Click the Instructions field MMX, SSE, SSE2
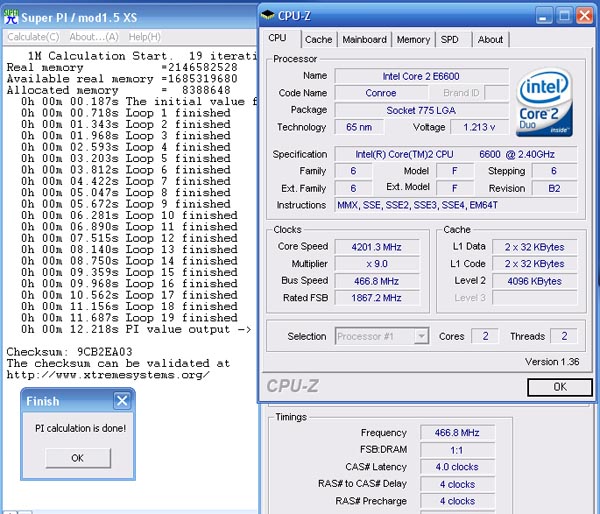The image size is (600, 514). [x=455, y=205]
